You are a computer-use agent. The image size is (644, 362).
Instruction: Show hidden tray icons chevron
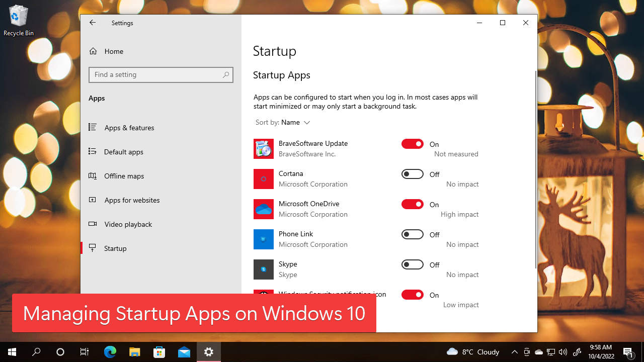pyautogui.click(x=514, y=352)
